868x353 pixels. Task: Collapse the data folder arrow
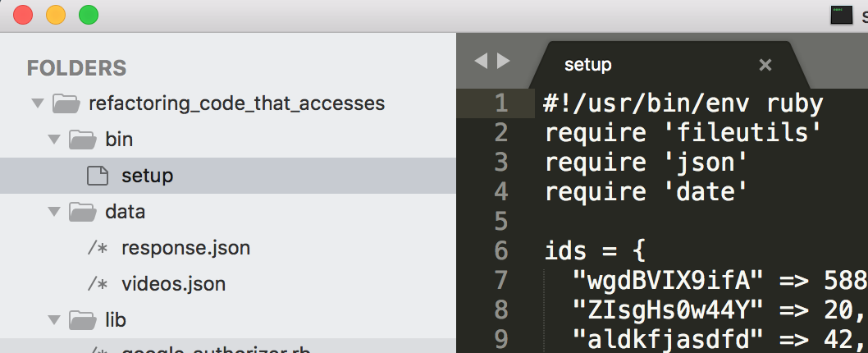[54, 212]
